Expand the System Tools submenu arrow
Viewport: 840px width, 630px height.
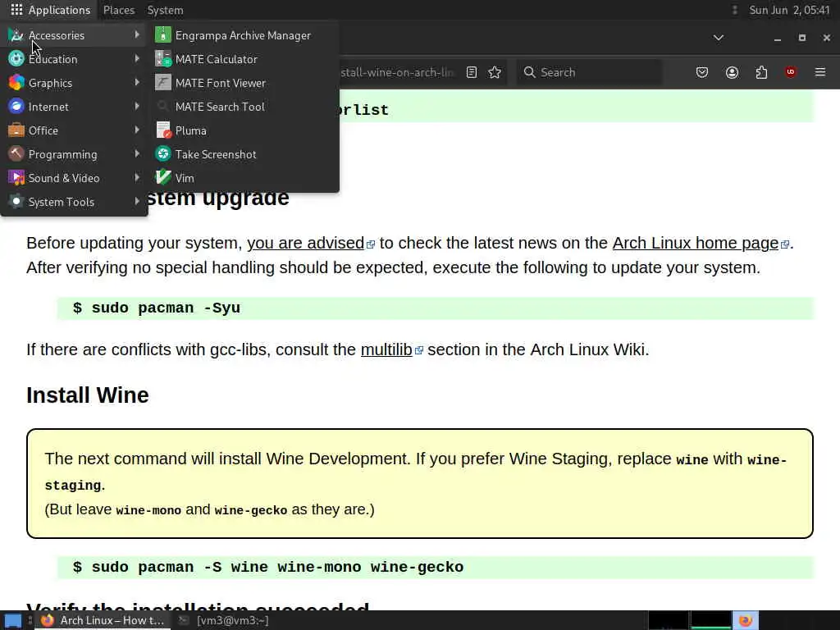(x=137, y=201)
